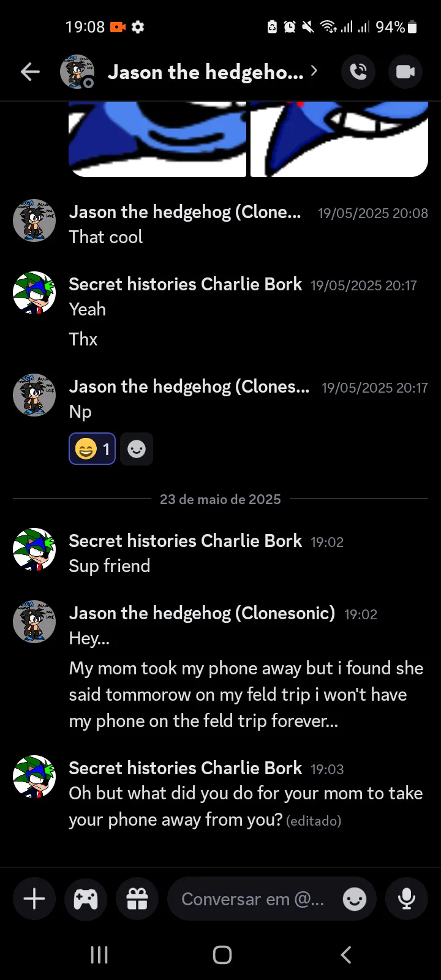Open the Jason the hedgehog chat header title
Screen dimensions: 441x980
coord(206,72)
